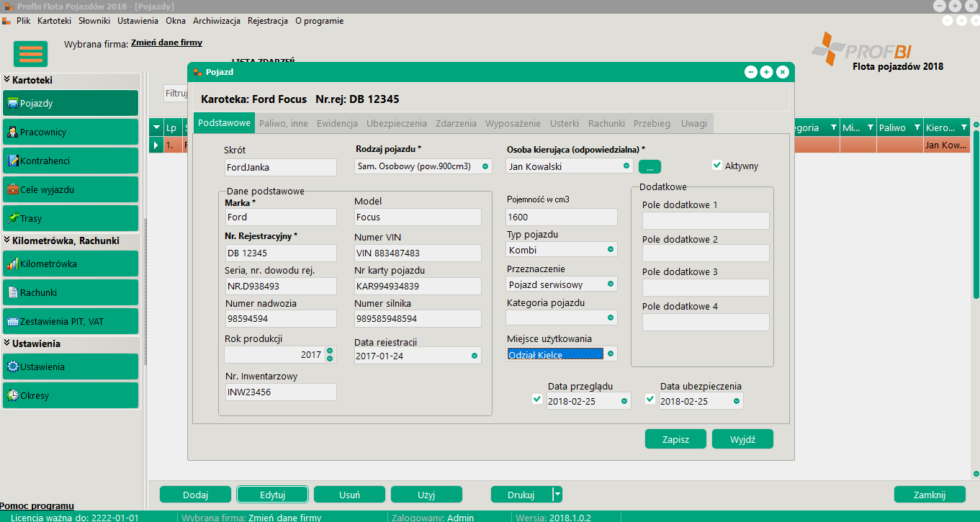
Task: Open the Słowniki menu
Action: click(94, 21)
